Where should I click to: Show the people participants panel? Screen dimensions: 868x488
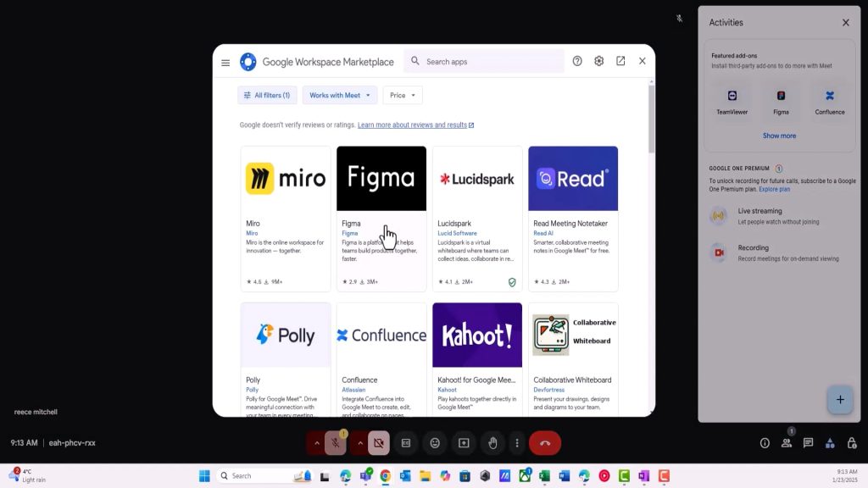tap(787, 443)
